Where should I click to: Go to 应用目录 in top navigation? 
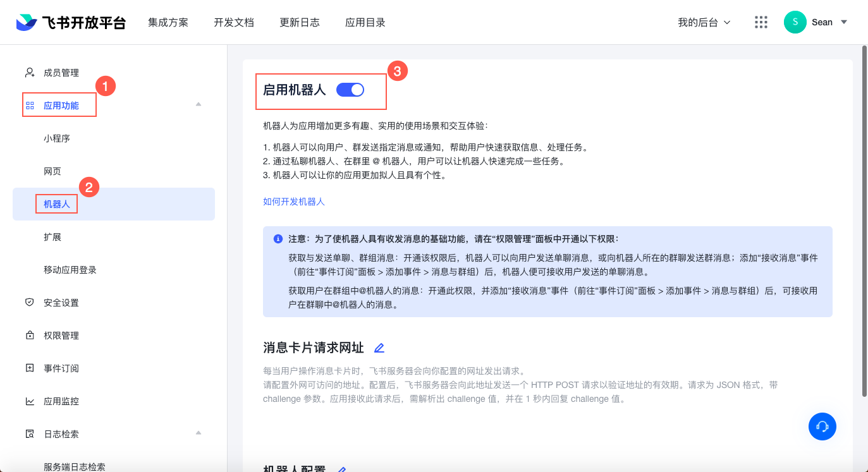[x=365, y=22]
